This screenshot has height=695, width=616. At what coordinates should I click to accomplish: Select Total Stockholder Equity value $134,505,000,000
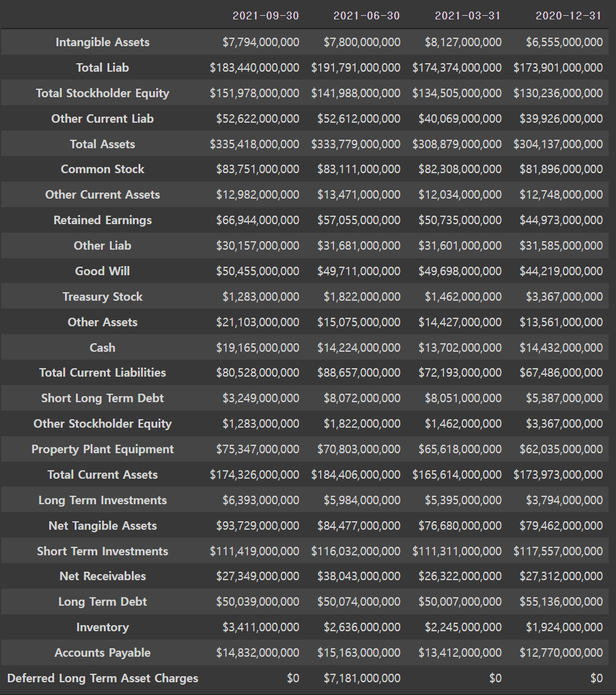[x=457, y=93]
